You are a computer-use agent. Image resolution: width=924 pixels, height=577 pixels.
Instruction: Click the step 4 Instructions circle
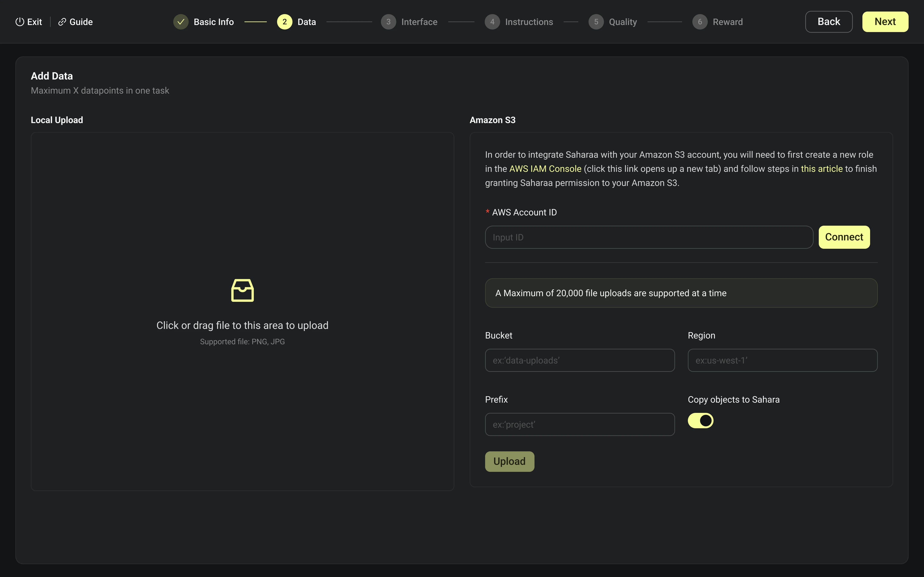(492, 22)
